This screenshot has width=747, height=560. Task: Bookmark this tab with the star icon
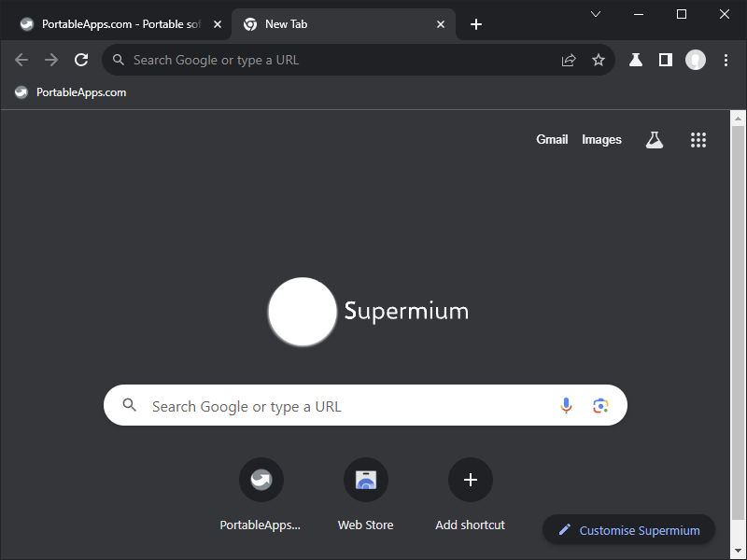click(599, 60)
